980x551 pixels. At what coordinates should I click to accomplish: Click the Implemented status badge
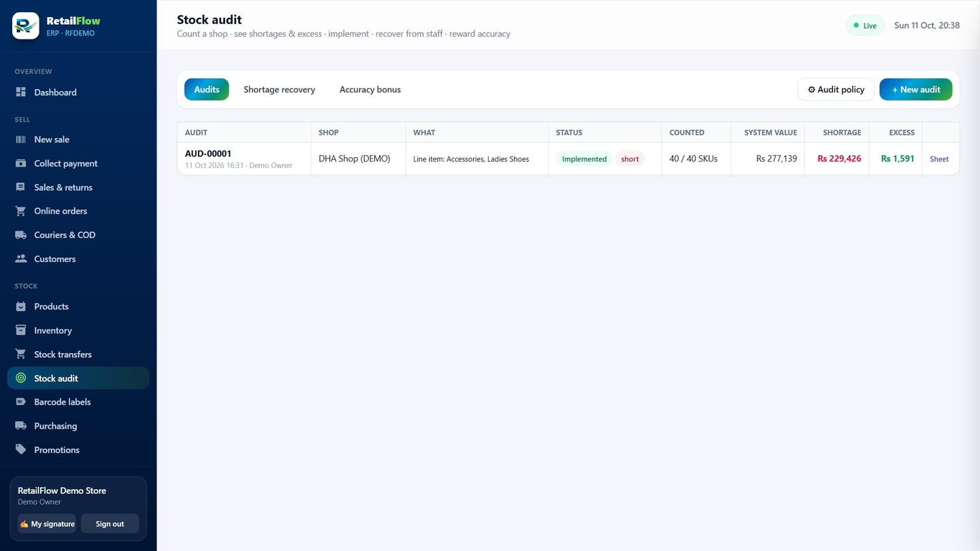point(584,158)
